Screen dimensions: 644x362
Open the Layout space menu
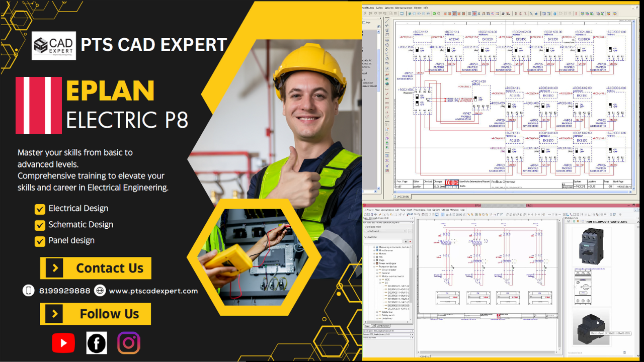[x=387, y=210]
